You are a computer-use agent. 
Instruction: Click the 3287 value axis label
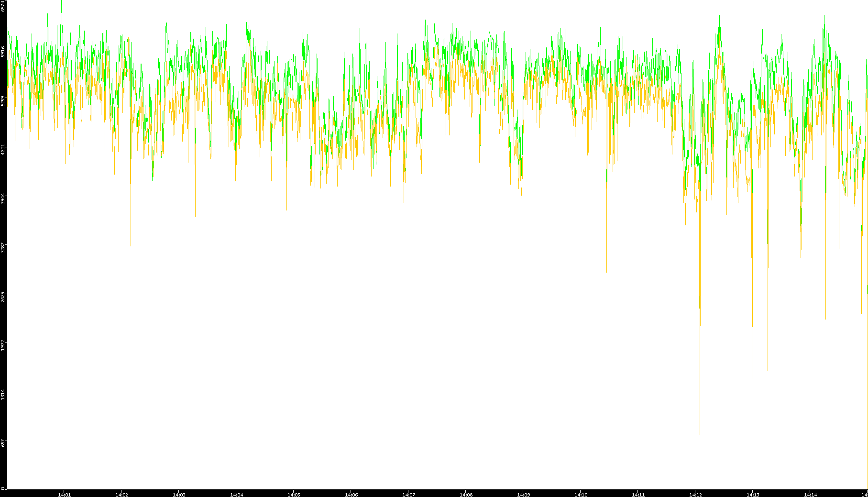(3, 248)
